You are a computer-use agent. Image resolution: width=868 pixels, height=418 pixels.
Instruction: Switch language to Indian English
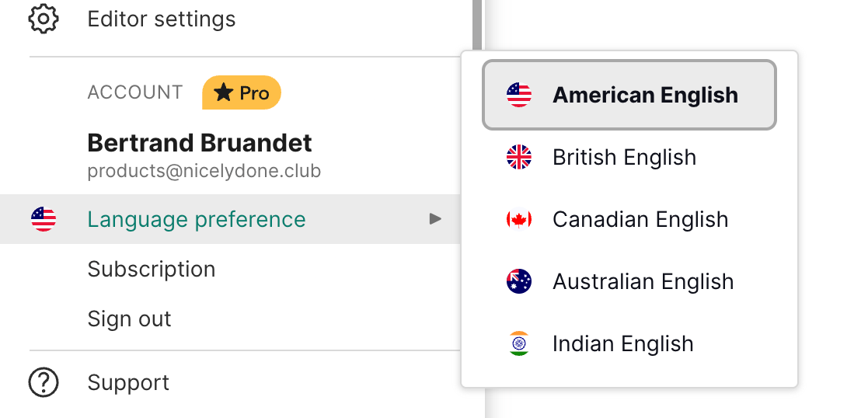click(622, 343)
